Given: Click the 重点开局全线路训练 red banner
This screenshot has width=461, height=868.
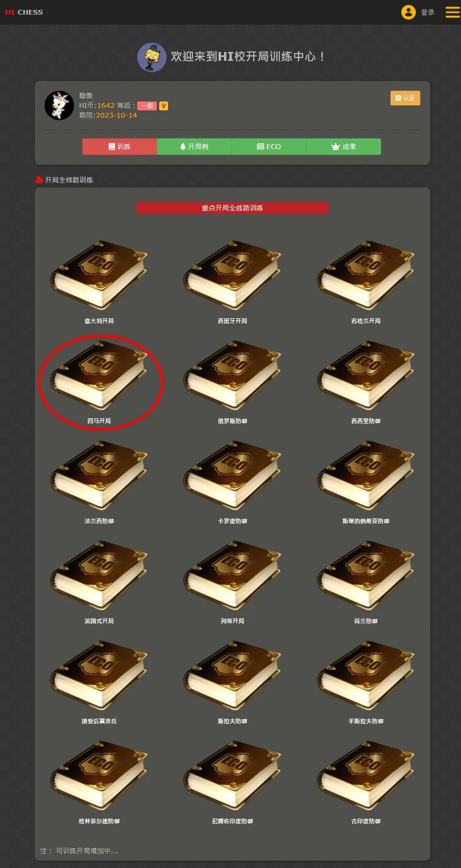Looking at the screenshot, I should [x=232, y=208].
